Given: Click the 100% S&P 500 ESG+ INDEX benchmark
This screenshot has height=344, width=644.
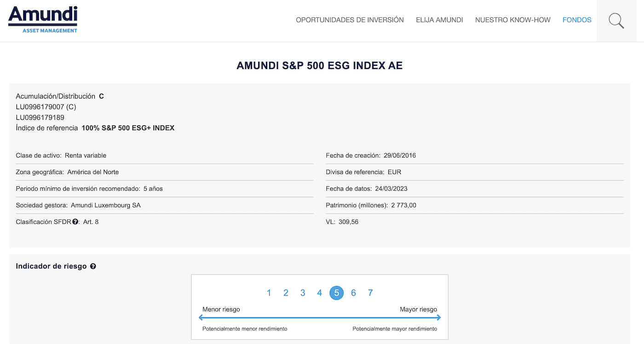Looking at the screenshot, I should click(x=128, y=128).
